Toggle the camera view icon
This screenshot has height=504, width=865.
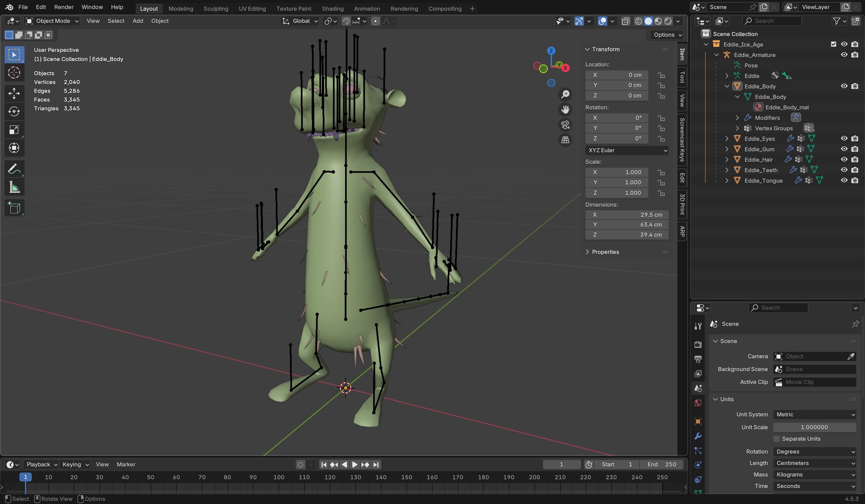[x=565, y=125]
